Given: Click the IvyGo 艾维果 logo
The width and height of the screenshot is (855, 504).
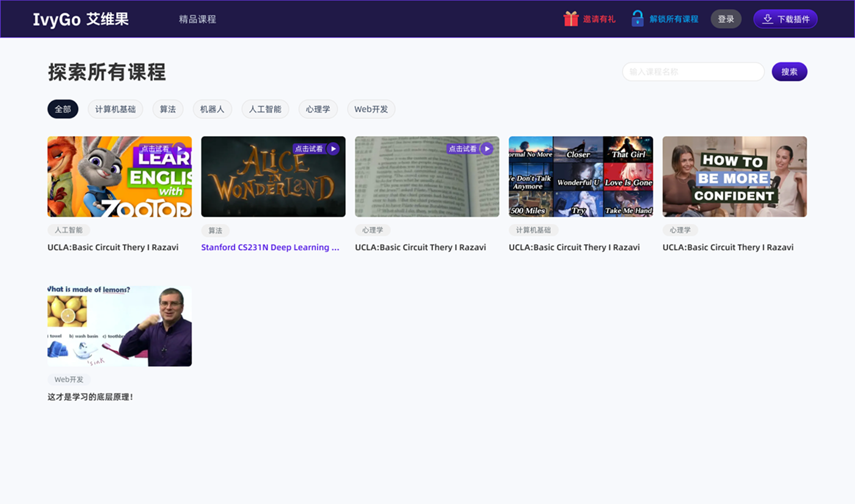Looking at the screenshot, I should coord(81,19).
